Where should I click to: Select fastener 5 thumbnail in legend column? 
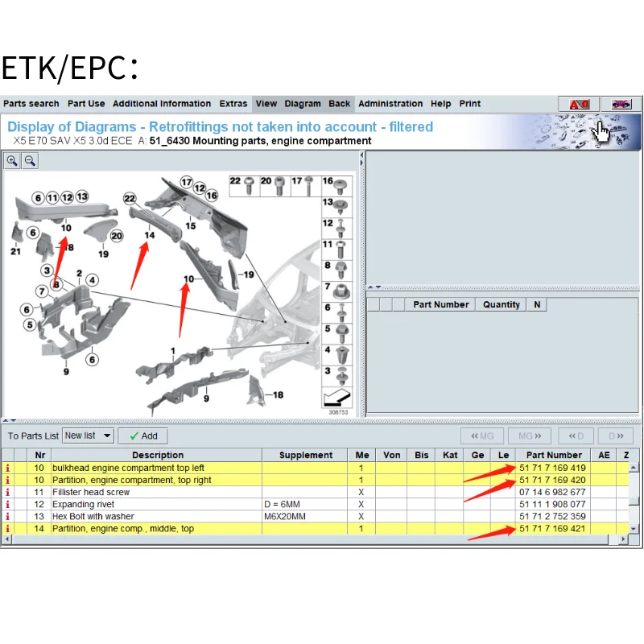[x=336, y=333]
